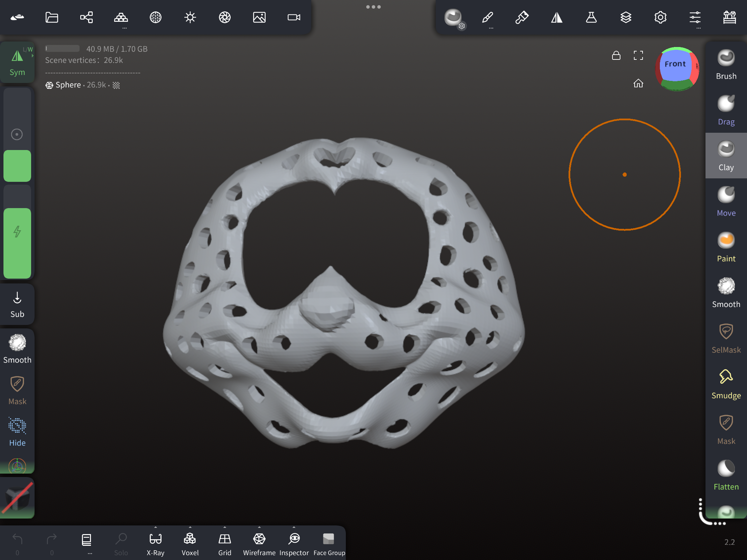Toggle the Grid display

[x=225, y=543]
